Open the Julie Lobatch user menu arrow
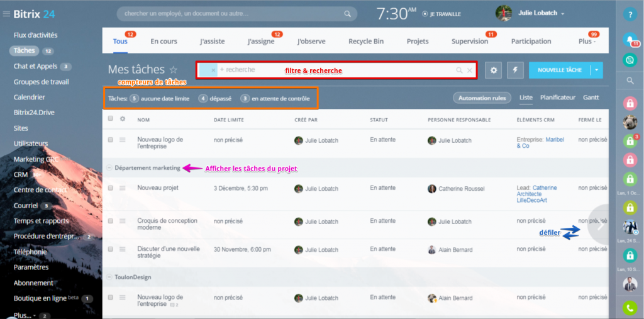This screenshot has width=644, height=319. click(x=563, y=14)
